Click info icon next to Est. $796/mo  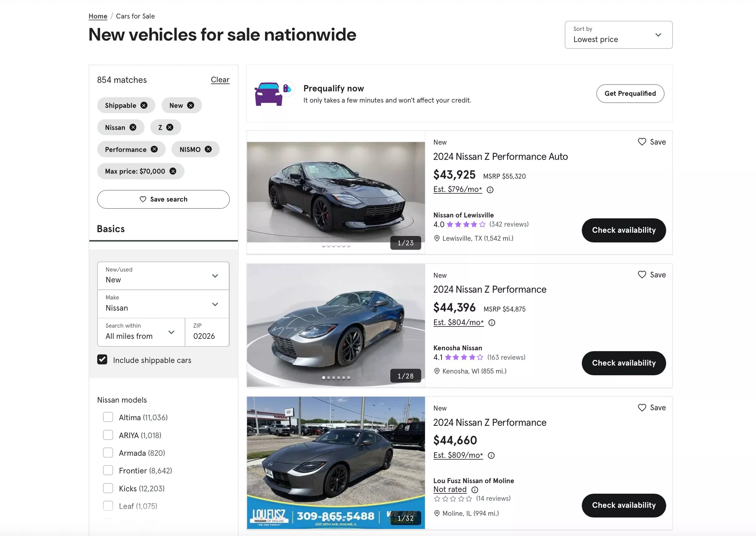coord(490,190)
